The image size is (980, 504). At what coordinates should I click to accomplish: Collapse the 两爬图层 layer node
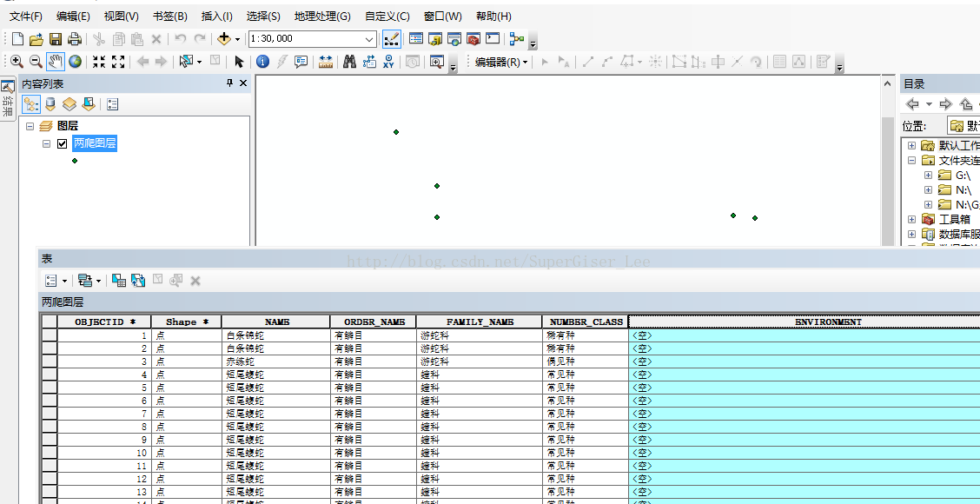(46, 144)
